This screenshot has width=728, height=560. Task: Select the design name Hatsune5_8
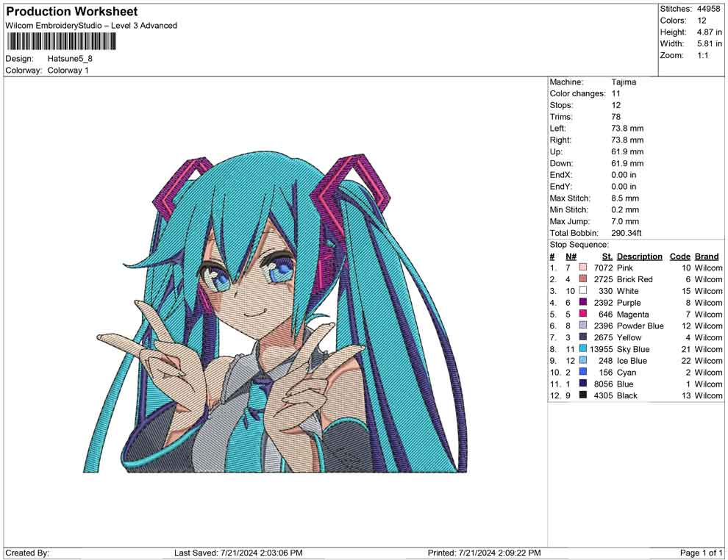click(70, 59)
